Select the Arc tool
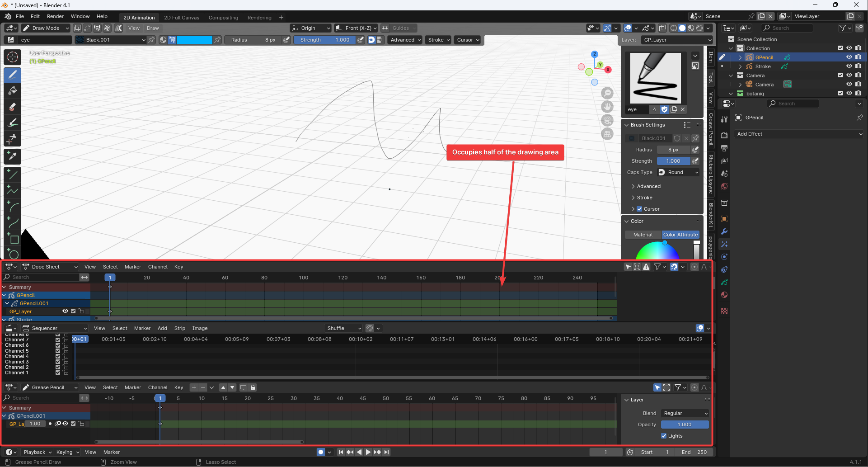The width and height of the screenshot is (868, 467). tap(13, 207)
